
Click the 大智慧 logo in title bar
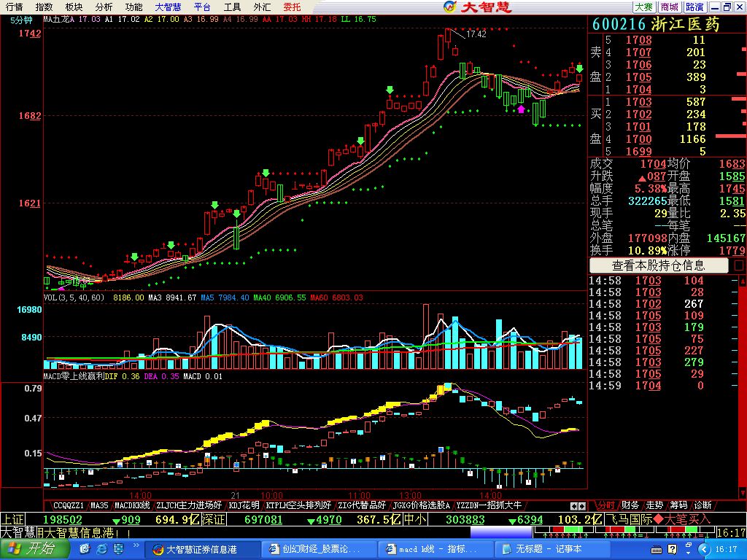tap(477, 7)
